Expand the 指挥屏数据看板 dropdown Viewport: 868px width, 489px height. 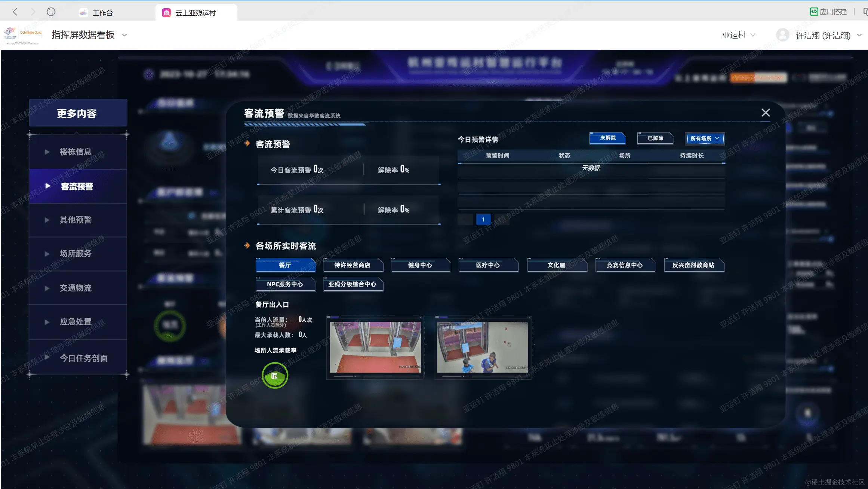(x=124, y=35)
